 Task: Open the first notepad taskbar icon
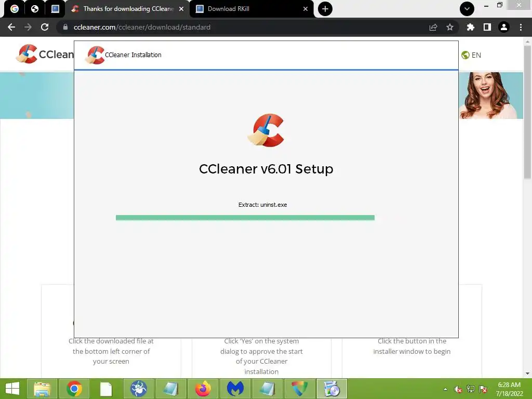coord(170,389)
